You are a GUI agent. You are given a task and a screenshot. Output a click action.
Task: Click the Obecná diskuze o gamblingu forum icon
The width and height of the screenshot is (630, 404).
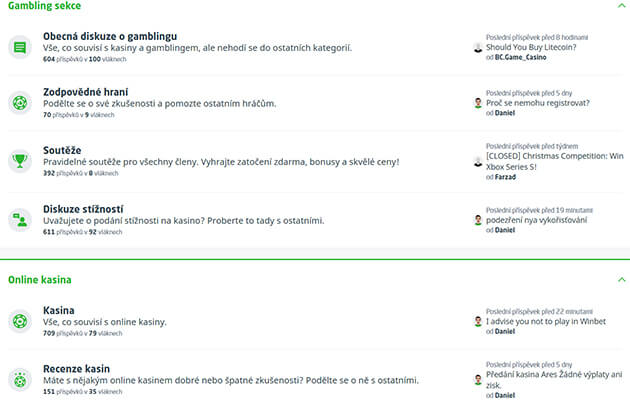19,47
